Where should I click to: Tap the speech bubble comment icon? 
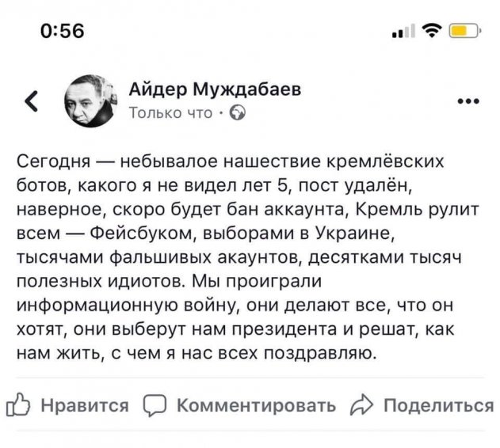(x=157, y=406)
